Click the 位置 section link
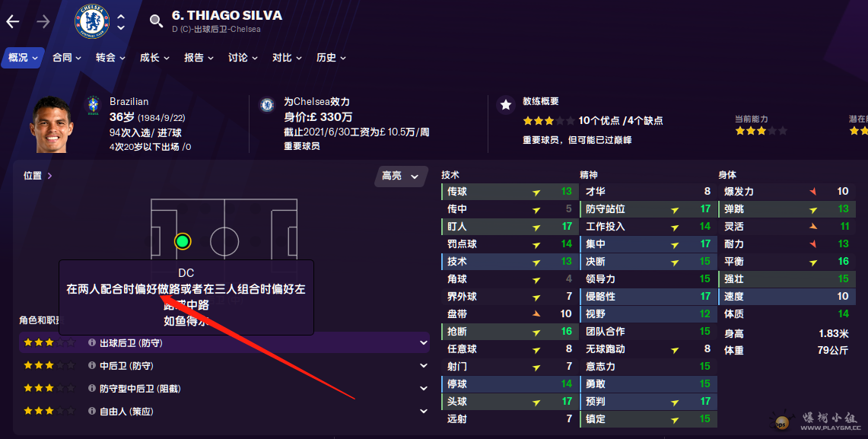Viewport: 868px width, 439px height. point(37,176)
